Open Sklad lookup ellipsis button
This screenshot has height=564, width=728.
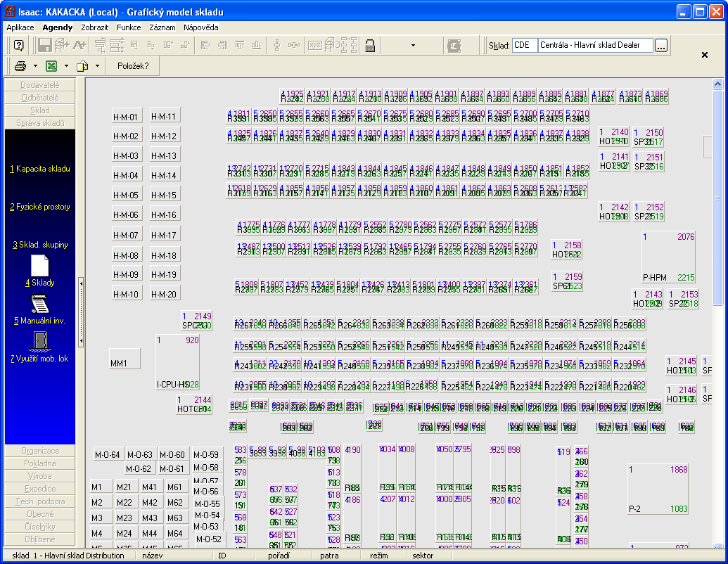tap(661, 45)
